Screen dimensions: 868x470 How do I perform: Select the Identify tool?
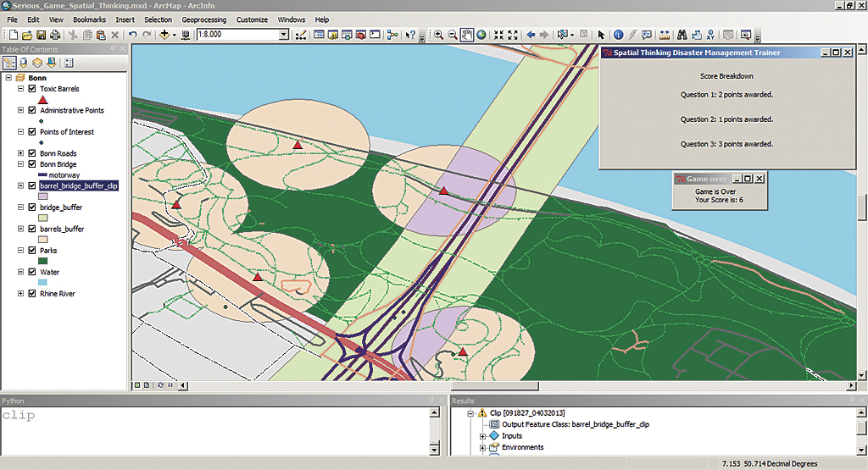coord(618,36)
